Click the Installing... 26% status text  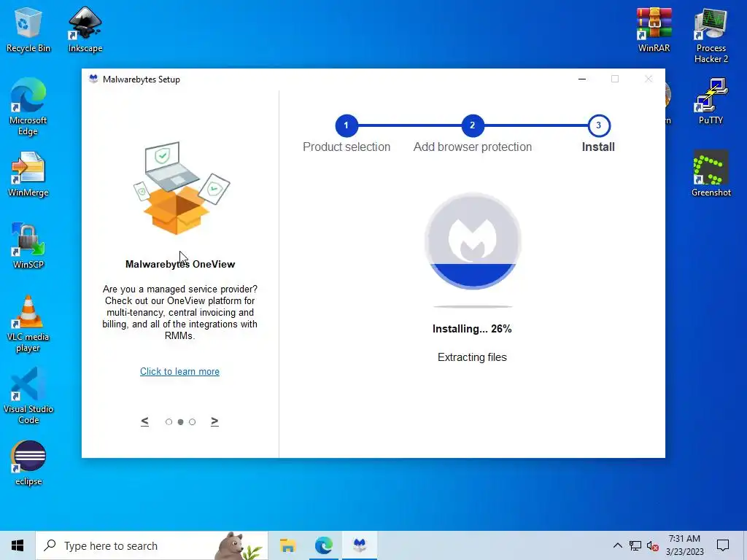point(472,329)
